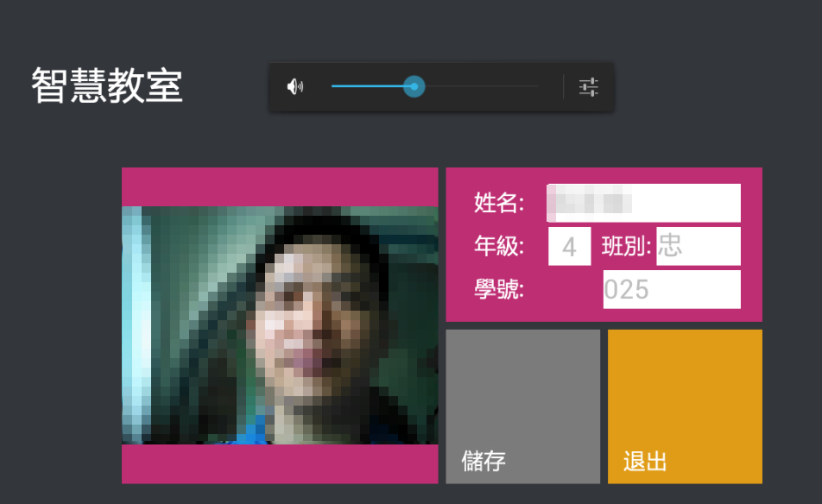Click the 年級 label
The width and height of the screenshot is (822, 504).
(499, 247)
